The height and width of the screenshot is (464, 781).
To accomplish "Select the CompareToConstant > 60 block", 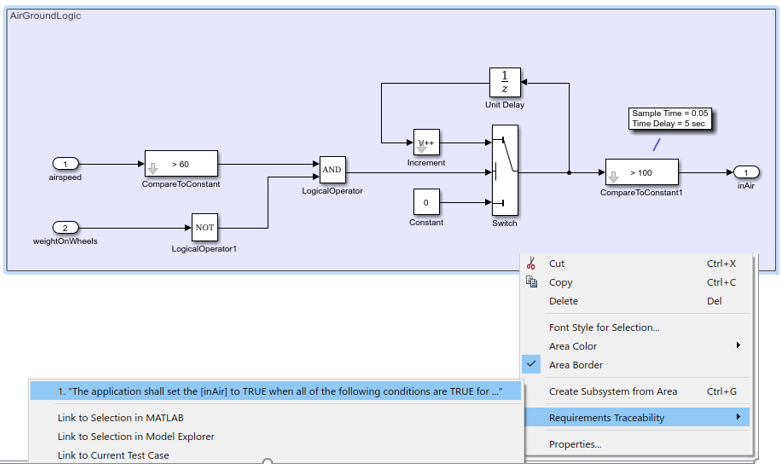I will 181,163.
